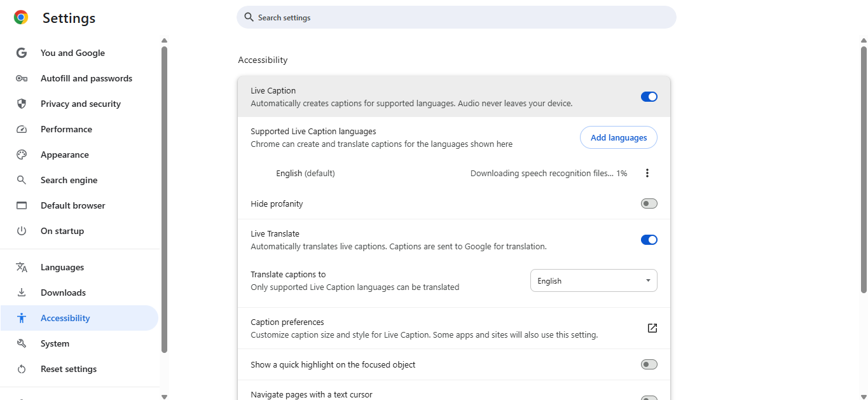Click the On startup power icon
Image resolution: width=868 pixels, height=400 pixels.
tap(22, 231)
